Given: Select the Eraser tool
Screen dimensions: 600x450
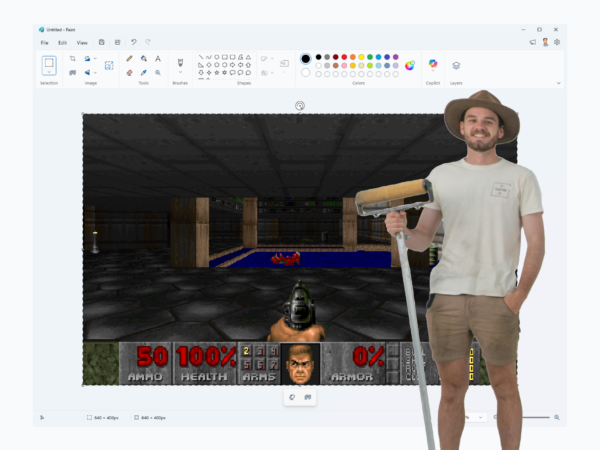Looking at the screenshot, I should (x=129, y=72).
